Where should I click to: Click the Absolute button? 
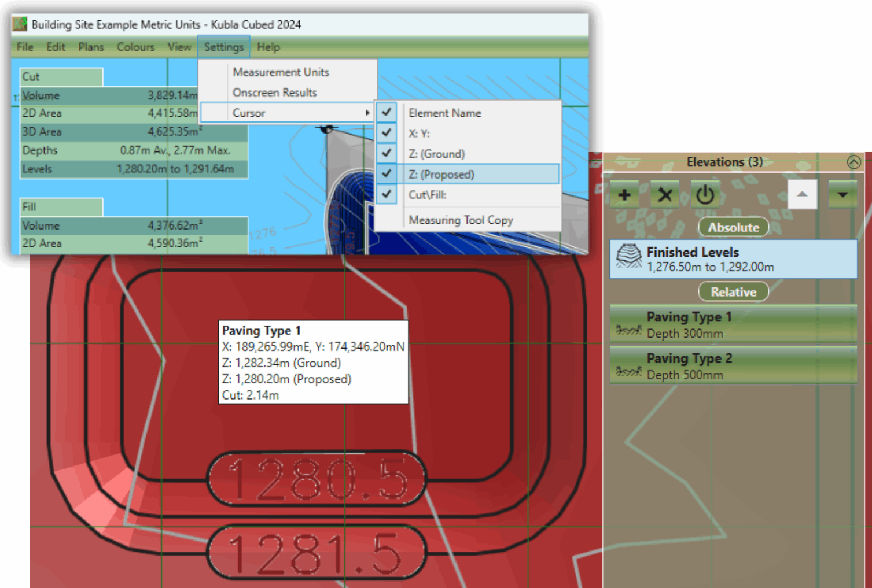[x=733, y=227]
